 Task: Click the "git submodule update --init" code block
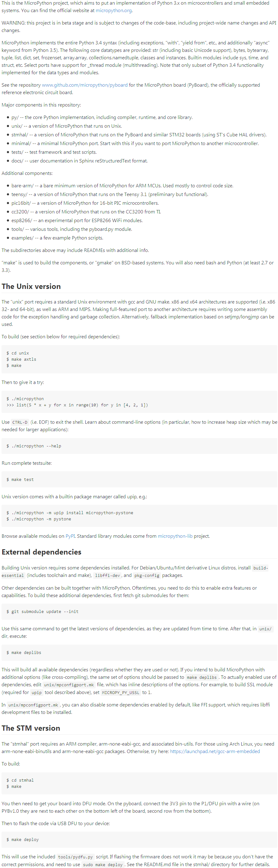[x=139, y=611]
